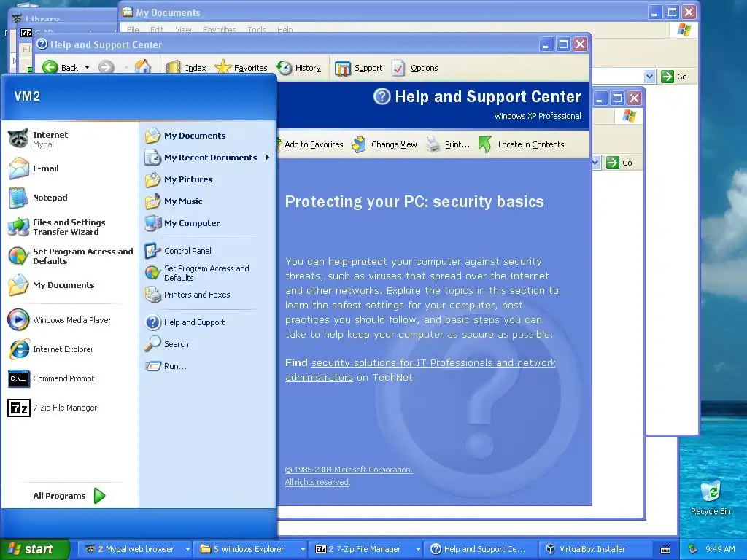Expand the Back button history dropdown
This screenshot has height=560, width=747.
click(x=88, y=68)
